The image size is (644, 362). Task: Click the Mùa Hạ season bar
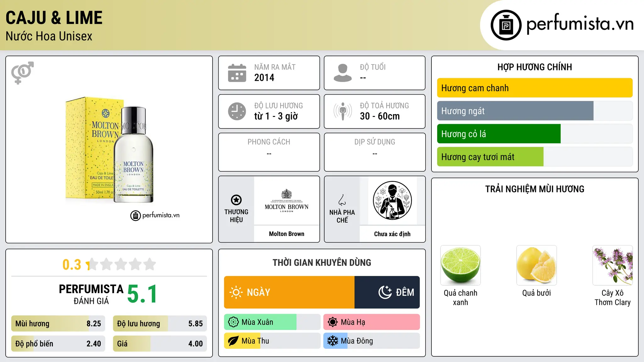click(372, 322)
